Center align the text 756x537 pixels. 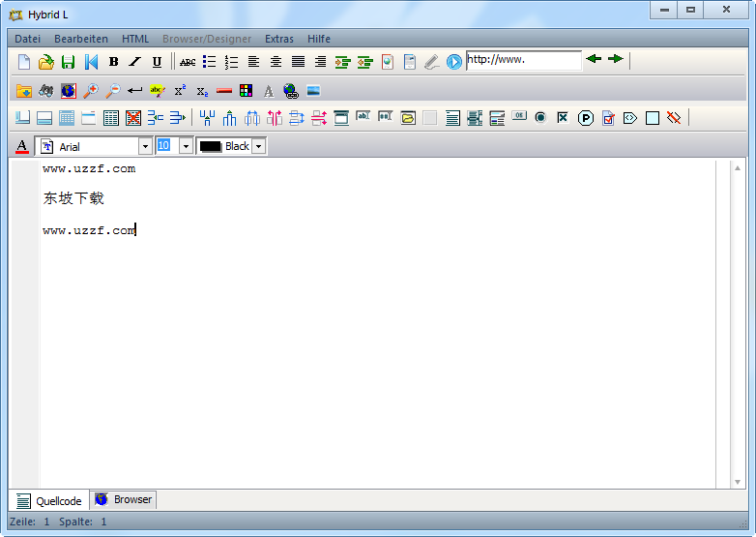click(x=276, y=62)
